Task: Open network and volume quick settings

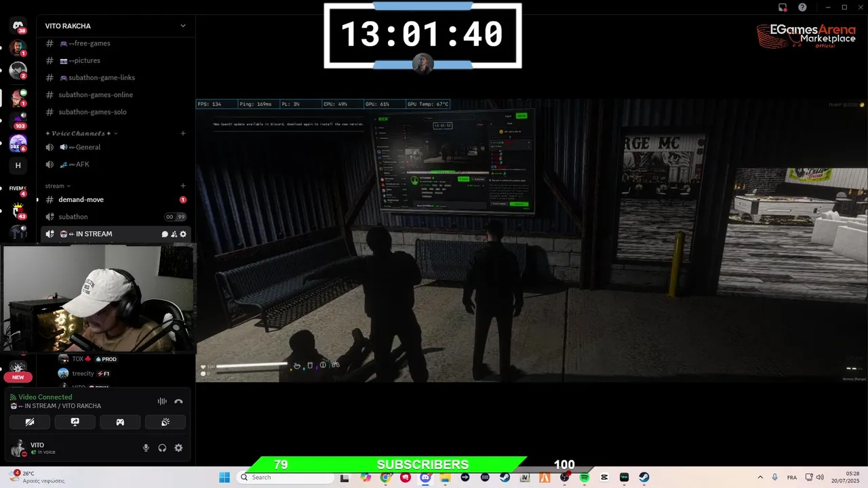Action: (816, 477)
